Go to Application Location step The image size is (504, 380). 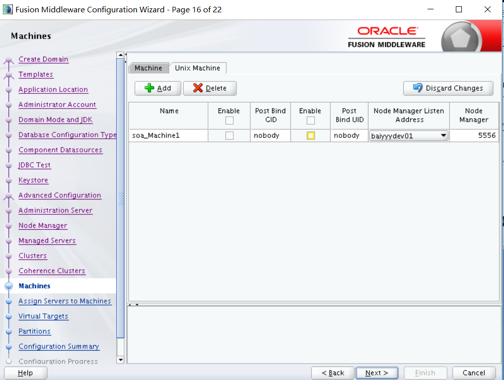tap(53, 90)
